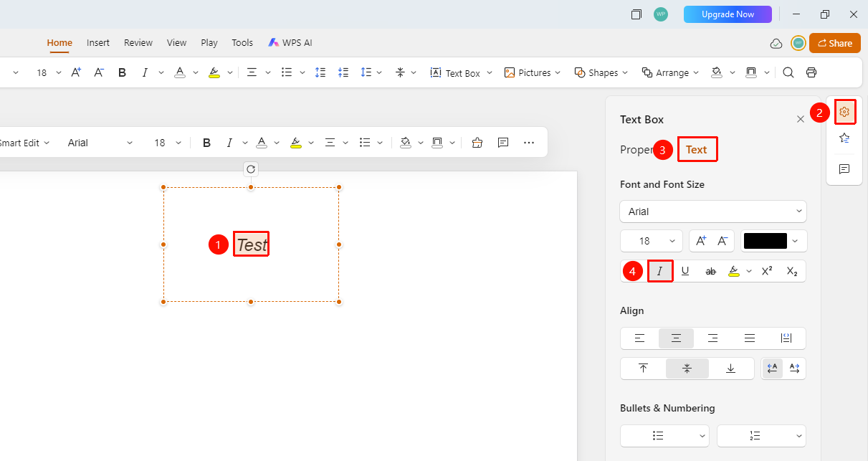This screenshot has height=461, width=868.
Task: Open object settings in the right sidebar
Action: (x=844, y=112)
